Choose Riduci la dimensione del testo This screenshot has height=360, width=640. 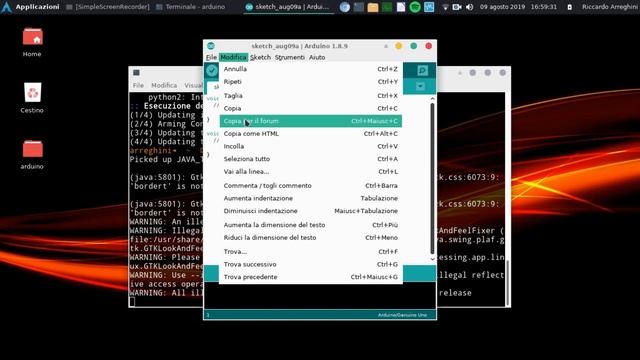[x=311, y=237]
